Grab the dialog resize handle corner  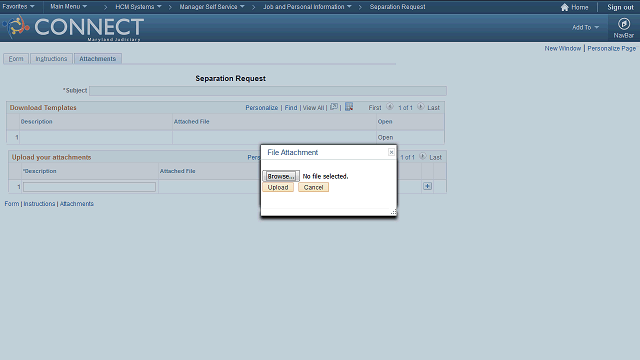click(393, 212)
